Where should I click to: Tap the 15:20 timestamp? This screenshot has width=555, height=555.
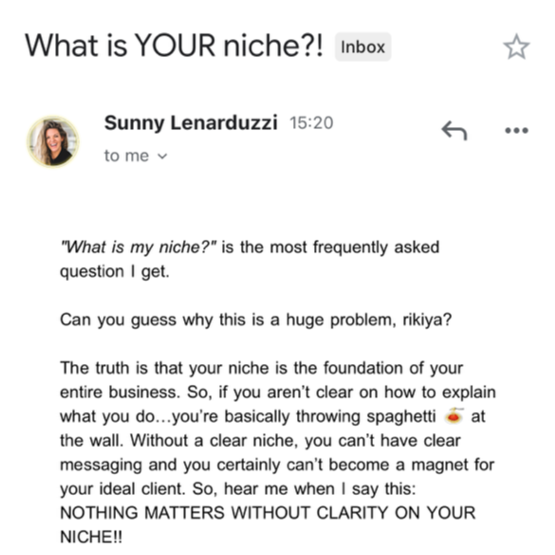tap(311, 123)
